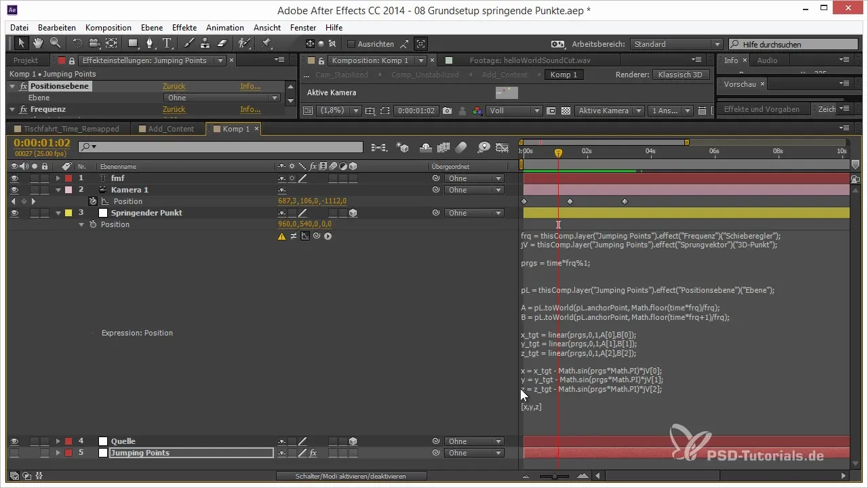Toggle Position stopwatch under Kamera 1

93,201
